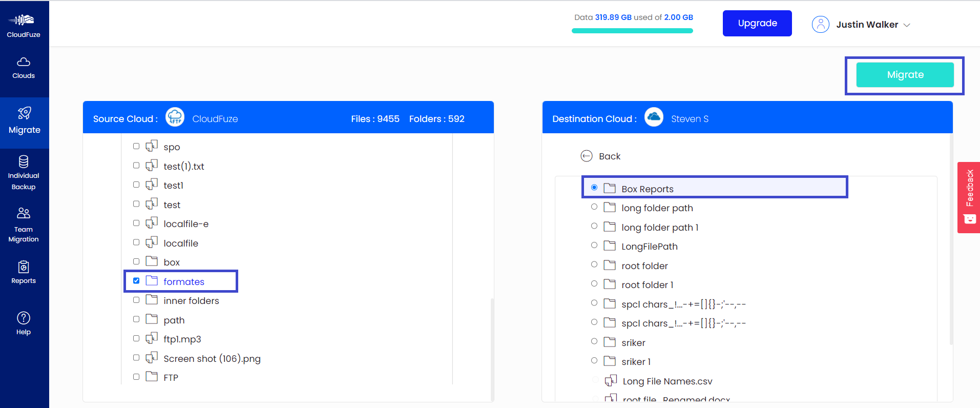Screen dimensions: 980x408
Task: Click the Long File Names.csv file icon
Action: (x=611, y=381)
